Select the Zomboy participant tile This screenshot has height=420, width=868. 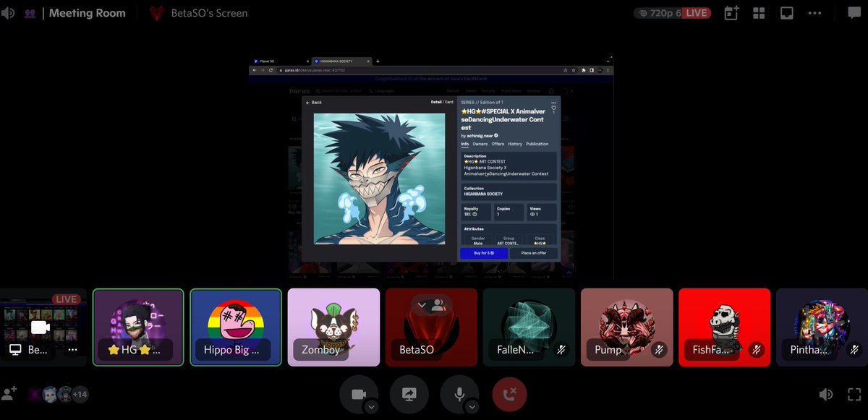pyautogui.click(x=333, y=327)
